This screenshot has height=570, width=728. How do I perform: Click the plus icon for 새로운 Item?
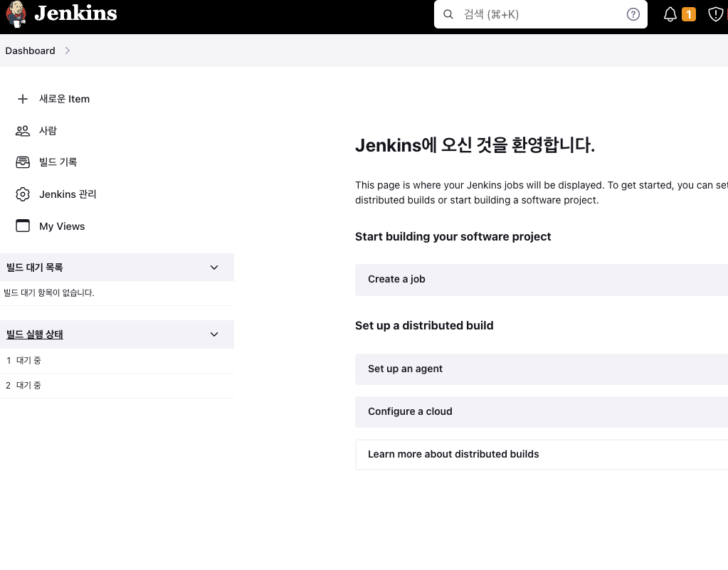click(23, 99)
